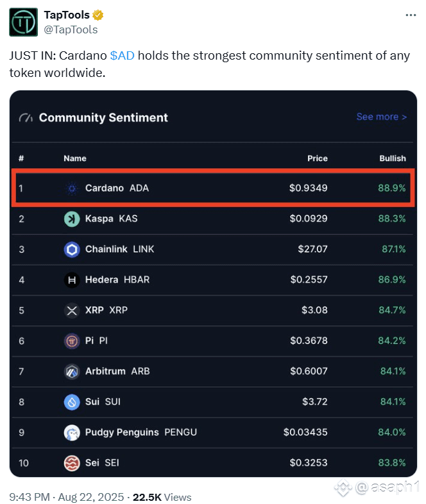Screen dimensions: 426x504
Task: Click the Sui droplet icon
Action: (72, 402)
